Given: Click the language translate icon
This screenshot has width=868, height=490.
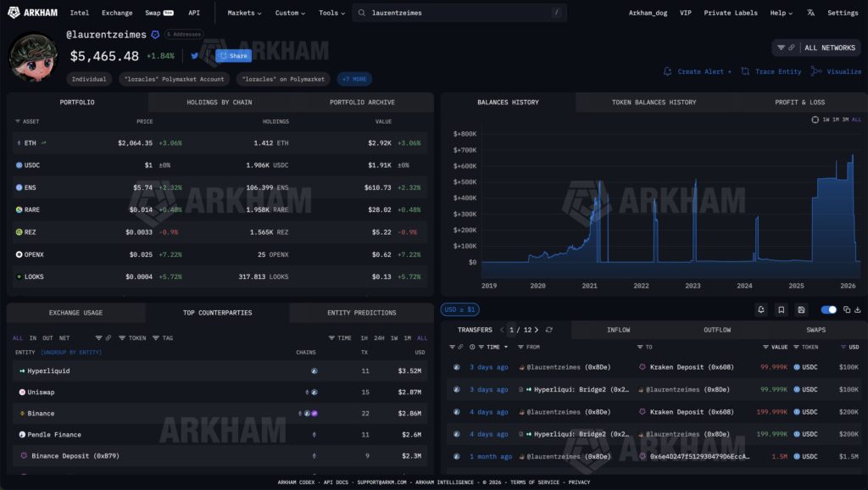Looking at the screenshot, I should pos(810,13).
